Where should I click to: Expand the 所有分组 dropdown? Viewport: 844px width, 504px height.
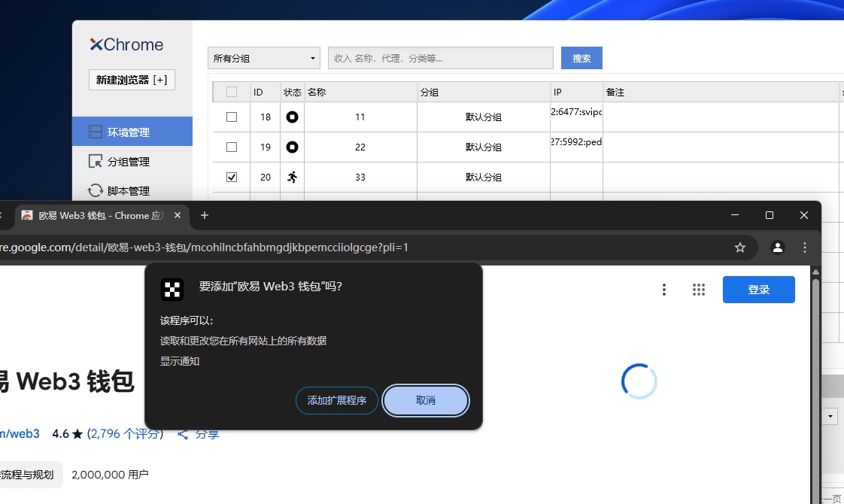(x=264, y=58)
